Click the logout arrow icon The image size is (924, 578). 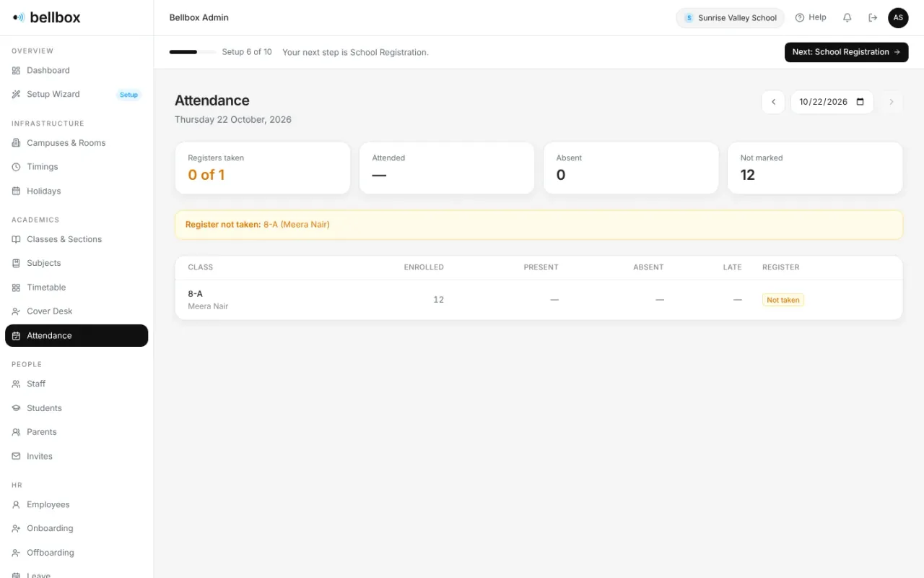(873, 17)
